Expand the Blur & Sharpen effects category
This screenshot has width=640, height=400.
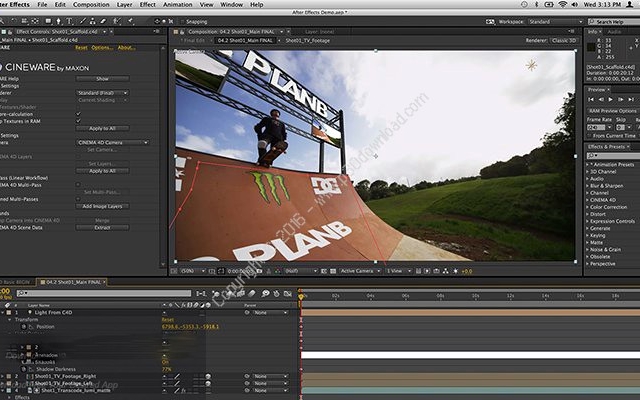click(x=588, y=186)
